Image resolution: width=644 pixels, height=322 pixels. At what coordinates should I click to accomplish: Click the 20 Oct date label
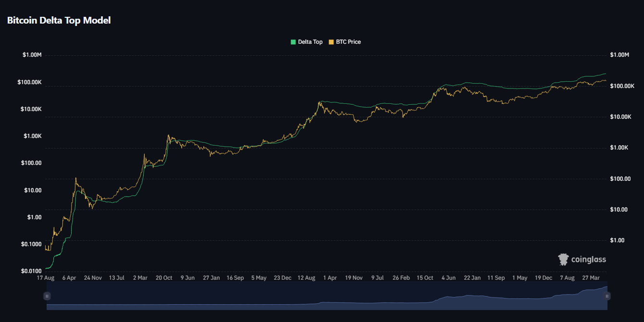click(x=164, y=278)
